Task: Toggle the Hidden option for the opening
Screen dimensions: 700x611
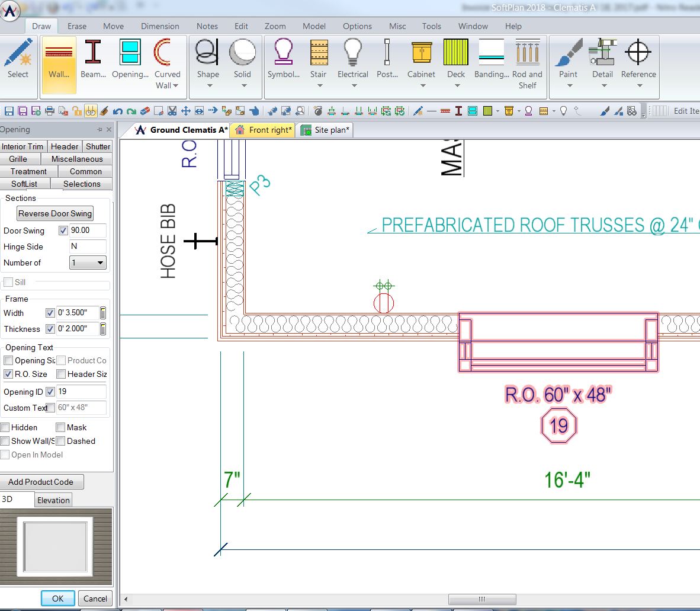Action: (x=5, y=427)
